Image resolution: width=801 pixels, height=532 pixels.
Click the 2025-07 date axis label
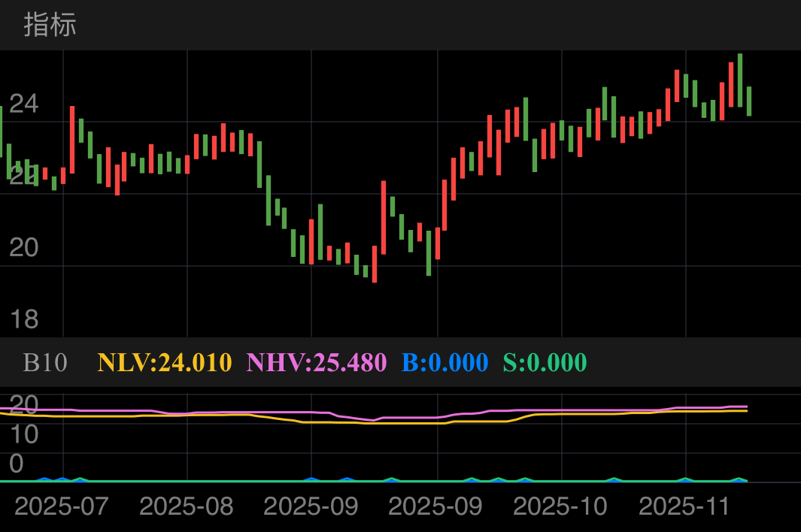click(62, 506)
